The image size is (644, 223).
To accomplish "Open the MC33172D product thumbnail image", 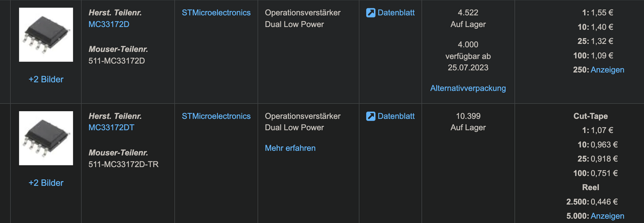I will (x=46, y=35).
